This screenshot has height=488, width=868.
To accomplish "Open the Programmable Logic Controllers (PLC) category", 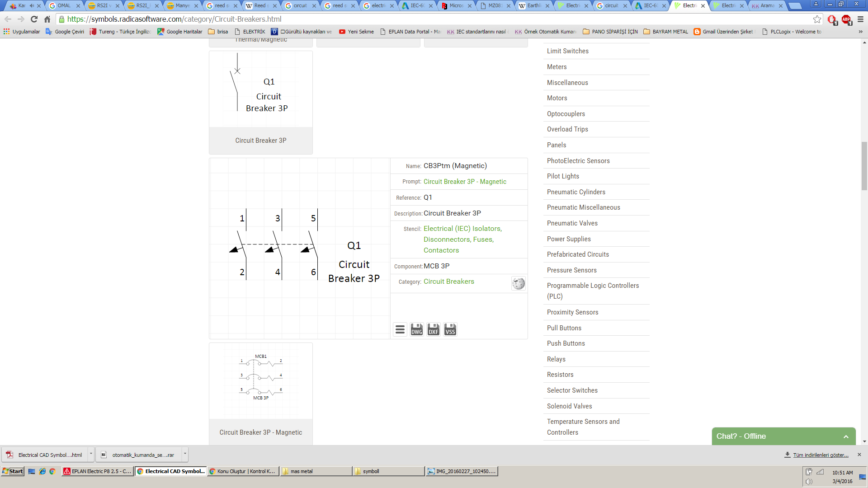I will (593, 291).
